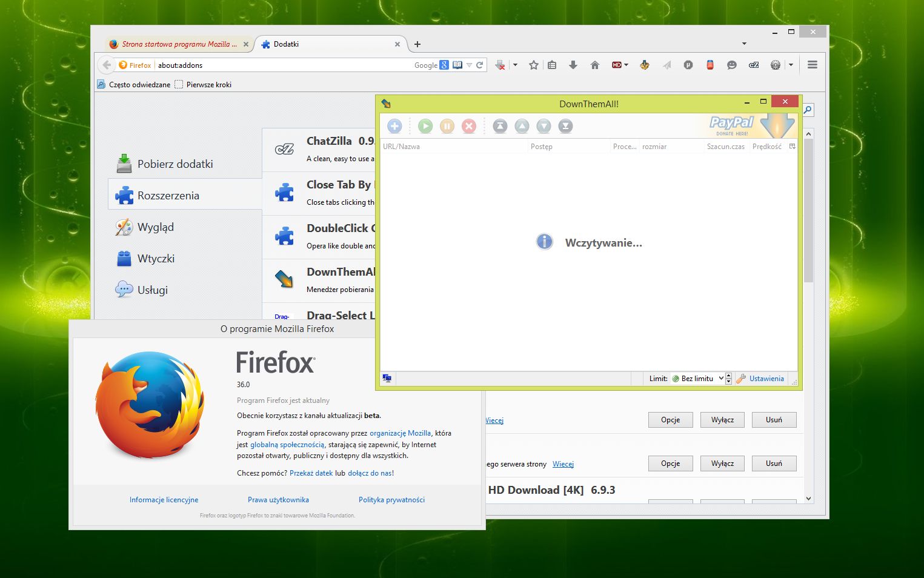This screenshot has width=924, height=578.
Task: Click the Firefox back arrow button
Action: (107, 65)
